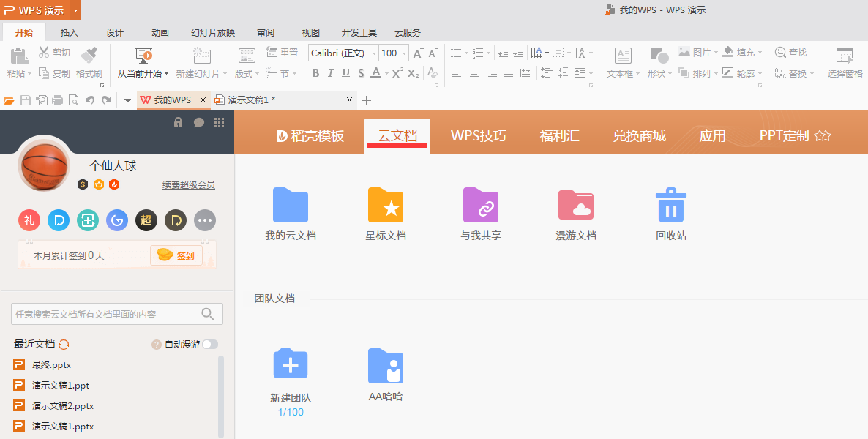The height and width of the screenshot is (439, 868).
Task: Click the 新建团队 new team icon
Action: pyautogui.click(x=291, y=365)
